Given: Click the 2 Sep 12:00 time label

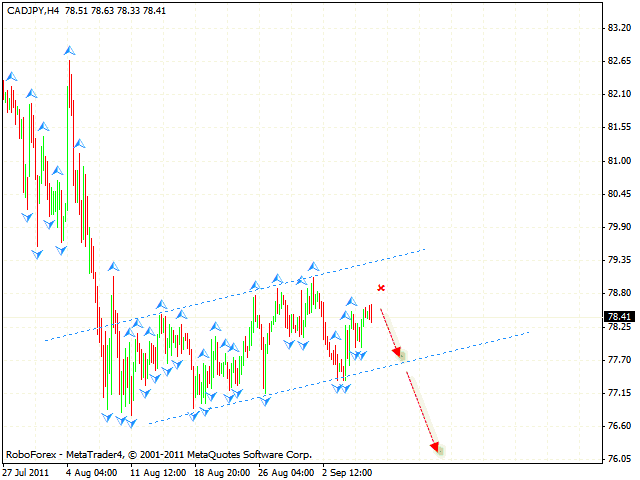Looking at the screenshot, I should coord(347,473).
